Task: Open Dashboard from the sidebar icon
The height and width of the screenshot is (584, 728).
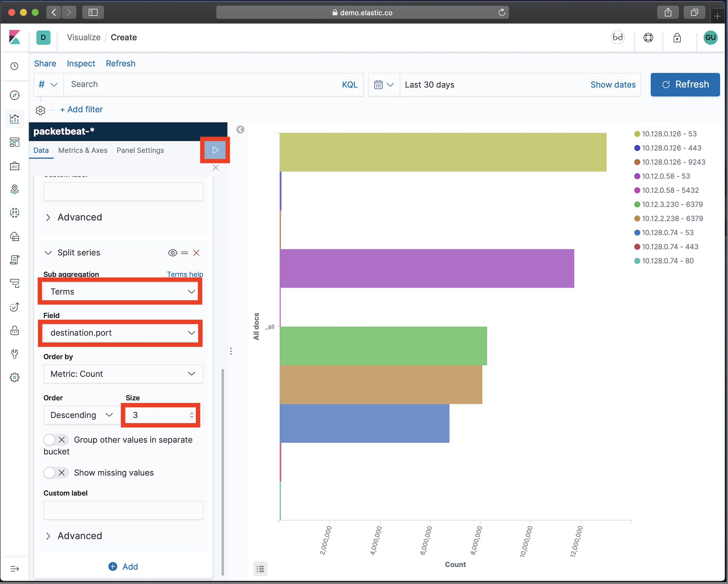Action: tap(15, 142)
